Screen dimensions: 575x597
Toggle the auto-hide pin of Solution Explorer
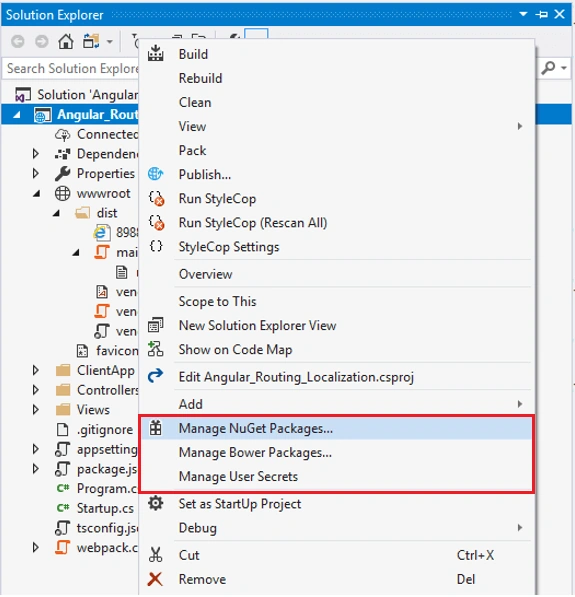tap(541, 14)
